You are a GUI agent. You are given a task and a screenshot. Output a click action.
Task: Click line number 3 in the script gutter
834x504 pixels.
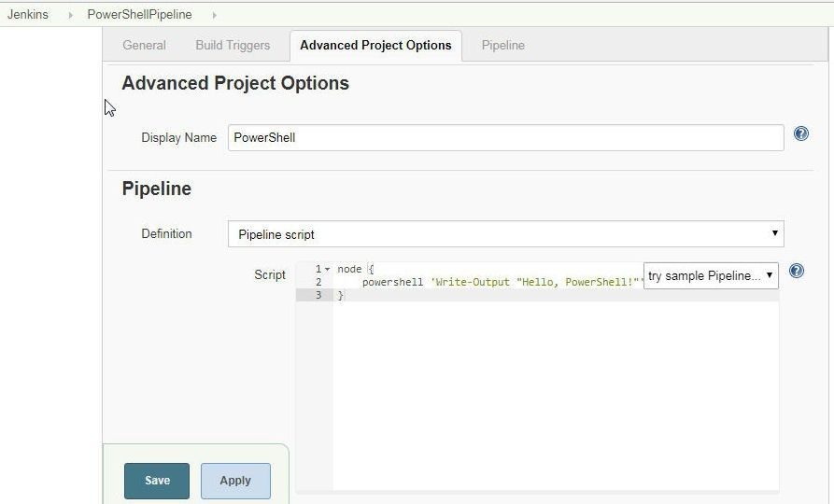tap(318, 295)
